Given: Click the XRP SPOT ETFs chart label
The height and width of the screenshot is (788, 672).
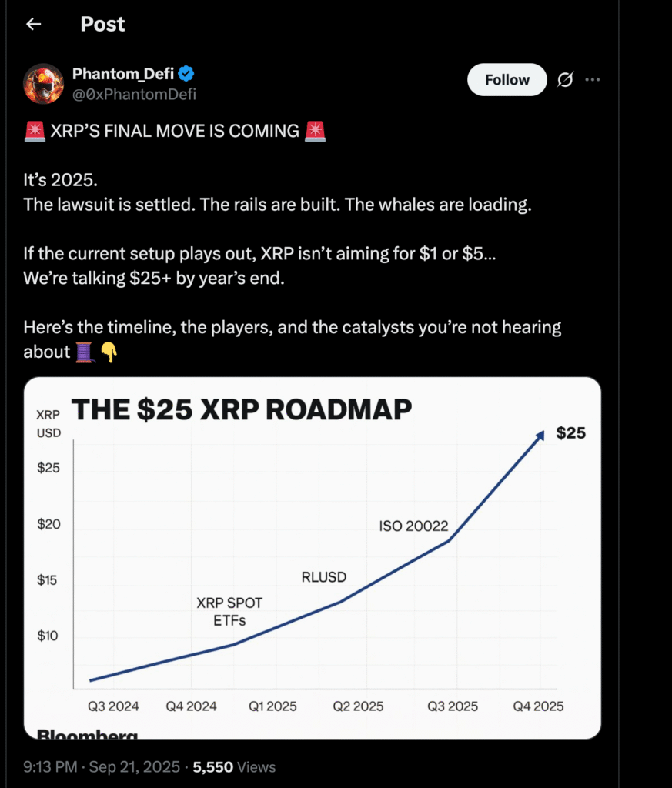Looking at the screenshot, I should [229, 612].
